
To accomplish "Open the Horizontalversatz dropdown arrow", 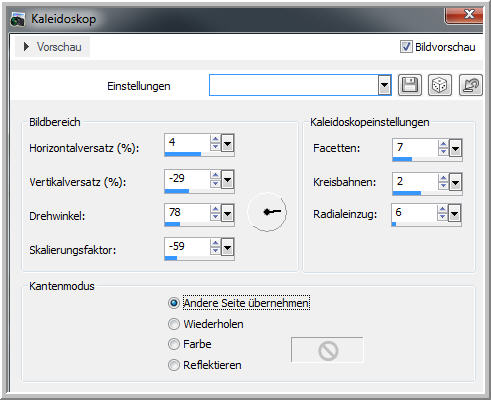I will [227, 144].
